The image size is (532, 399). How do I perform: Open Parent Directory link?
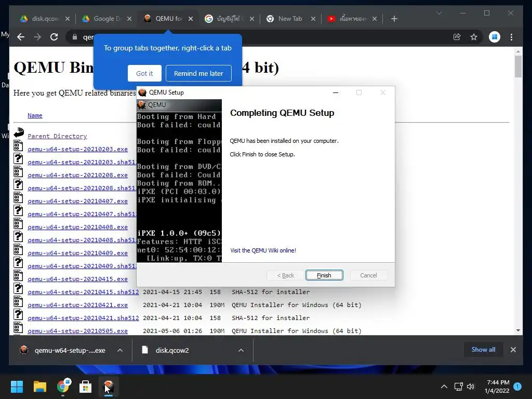pyautogui.click(x=57, y=136)
